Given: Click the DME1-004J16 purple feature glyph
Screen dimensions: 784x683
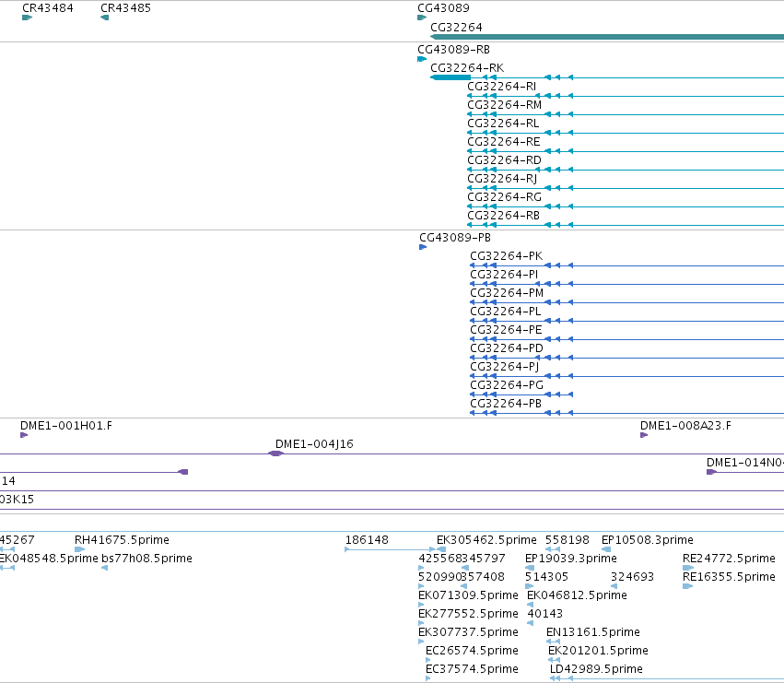Looking at the screenshot, I should 275,453.
